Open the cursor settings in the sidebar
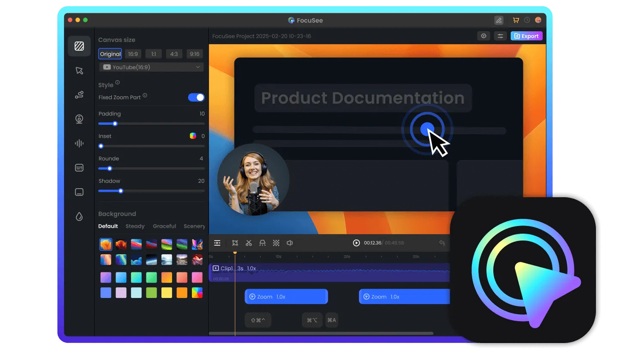 click(x=79, y=71)
